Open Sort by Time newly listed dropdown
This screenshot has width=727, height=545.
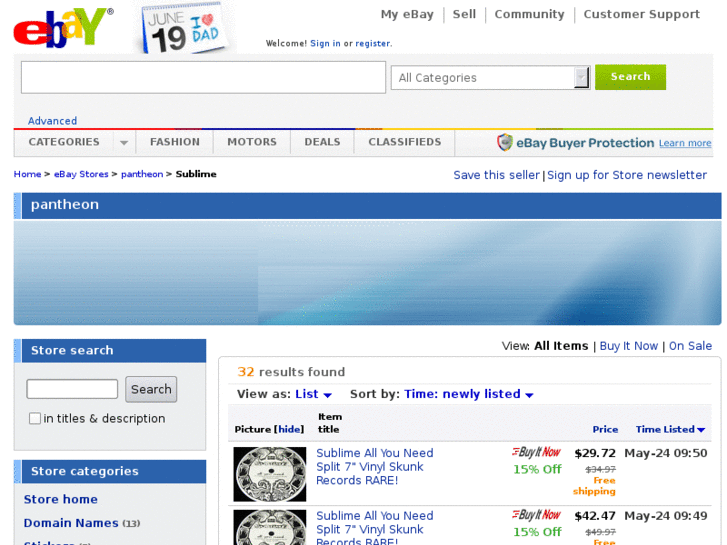pyautogui.click(x=469, y=394)
